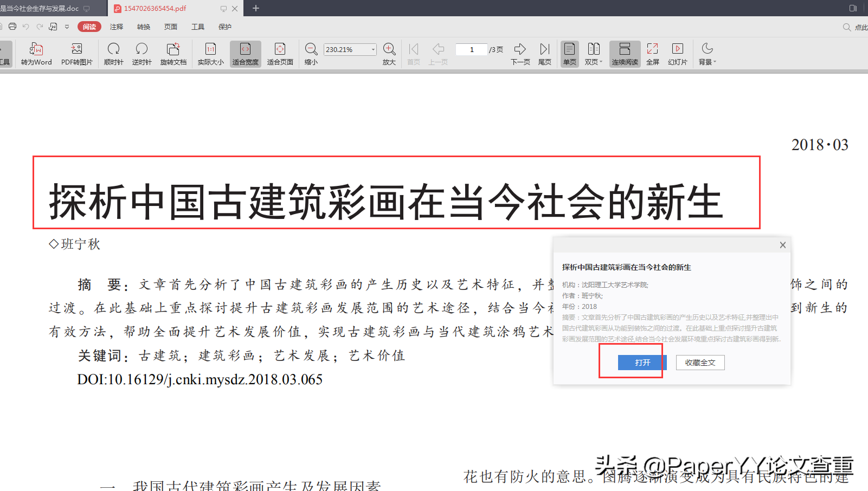Open the 注释 annotation tab
This screenshot has width=868, height=491.
click(117, 27)
